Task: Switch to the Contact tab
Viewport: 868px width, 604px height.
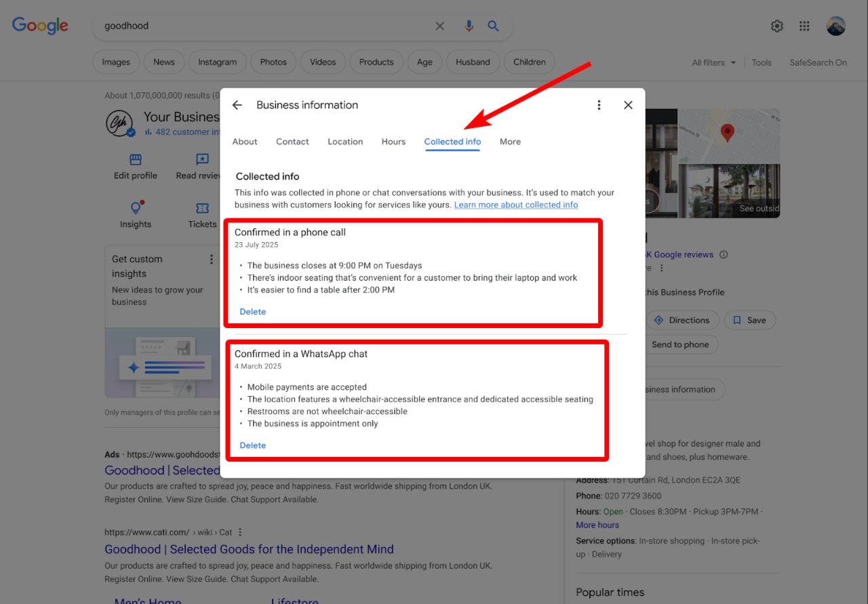Action: coord(292,142)
